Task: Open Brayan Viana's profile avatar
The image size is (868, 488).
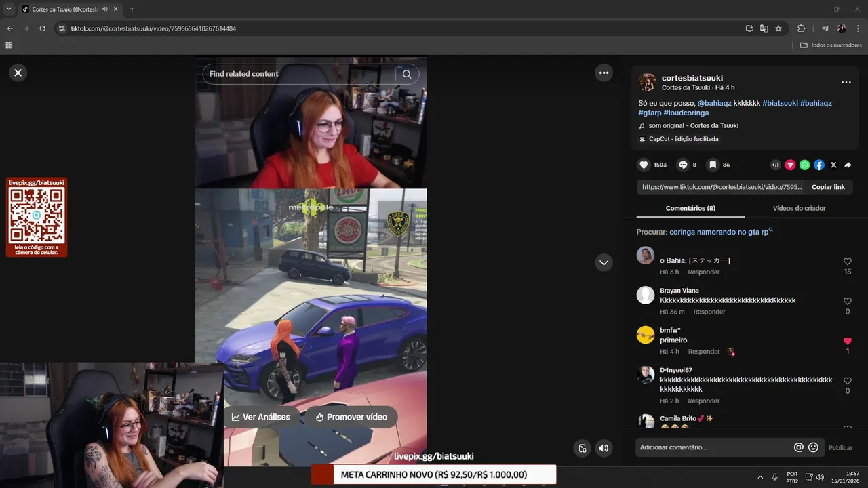Action: [646, 295]
